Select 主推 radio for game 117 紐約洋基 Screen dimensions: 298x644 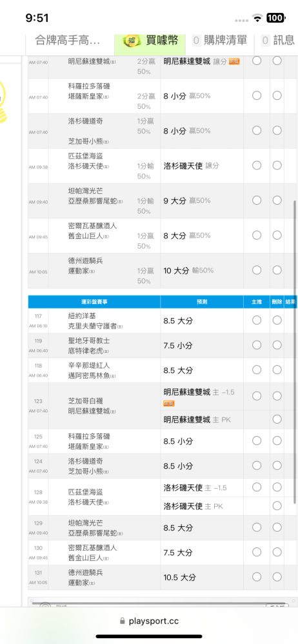pos(257,320)
